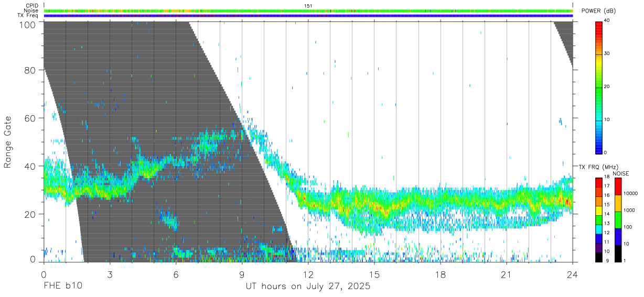This screenshot has width=644, height=297.
Task: Click power scale value "30"
Action: tap(608, 54)
